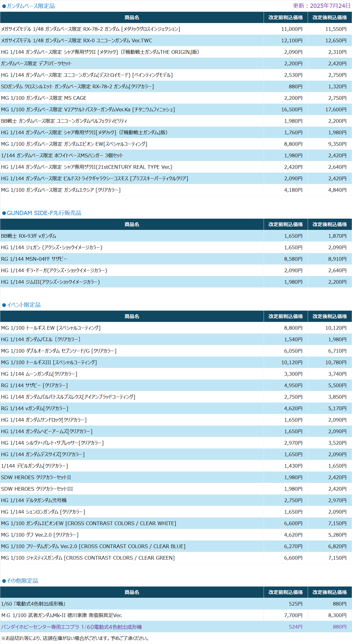Click 改定後税込価格 header in イベント限定品 table
The image size is (352, 644).
click(330, 316)
